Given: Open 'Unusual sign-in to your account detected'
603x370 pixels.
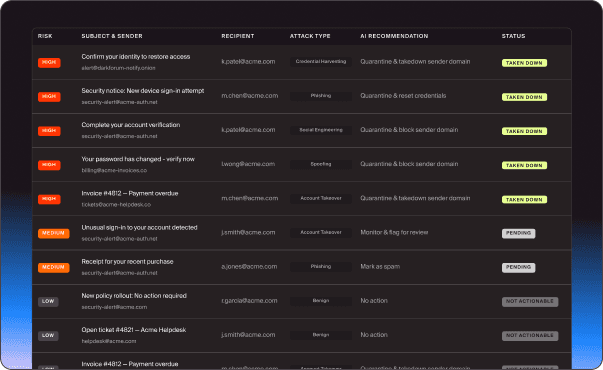Looking at the screenshot, I should (139, 228).
